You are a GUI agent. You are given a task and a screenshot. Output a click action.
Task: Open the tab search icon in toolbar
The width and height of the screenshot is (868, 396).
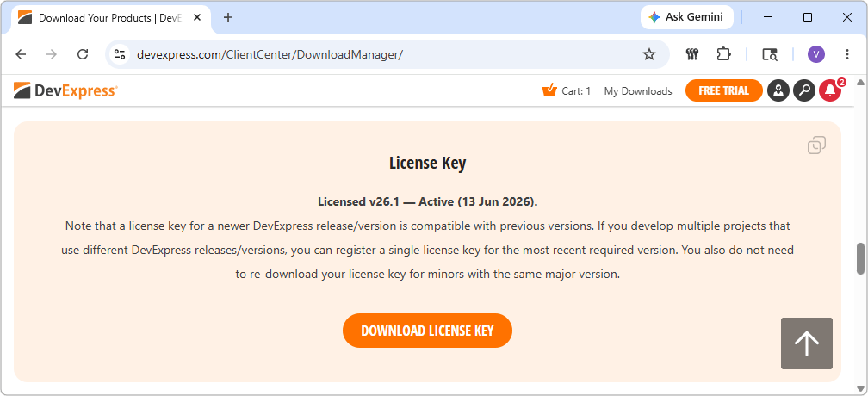pos(770,54)
